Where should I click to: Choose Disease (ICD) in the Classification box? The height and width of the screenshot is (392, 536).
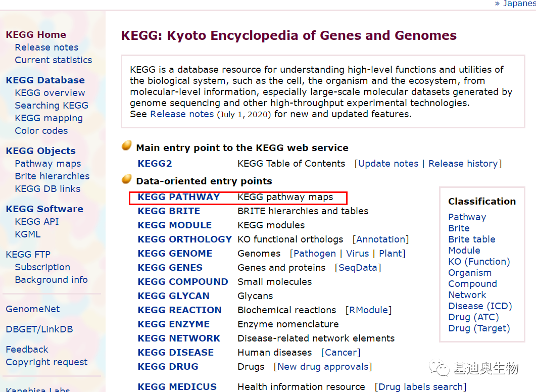[480, 306]
